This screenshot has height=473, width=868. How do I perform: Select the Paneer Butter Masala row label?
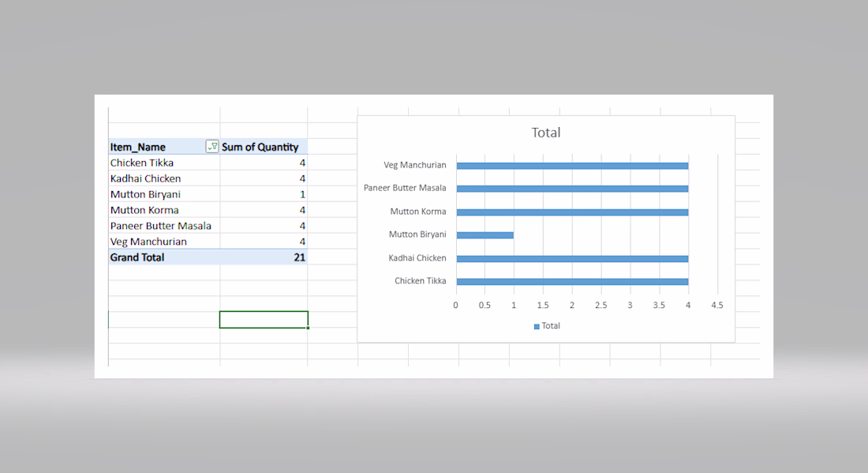coord(160,226)
